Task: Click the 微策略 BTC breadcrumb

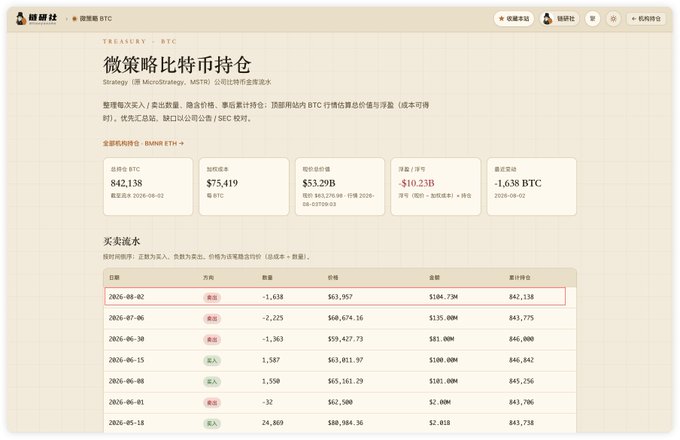Action: pos(92,19)
